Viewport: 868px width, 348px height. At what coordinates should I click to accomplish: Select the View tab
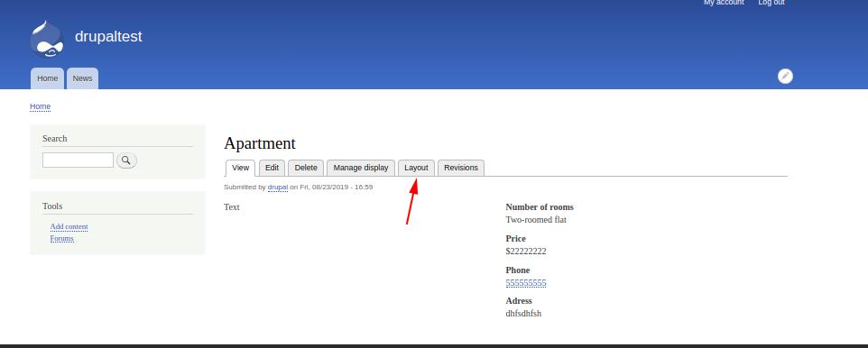click(x=240, y=168)
